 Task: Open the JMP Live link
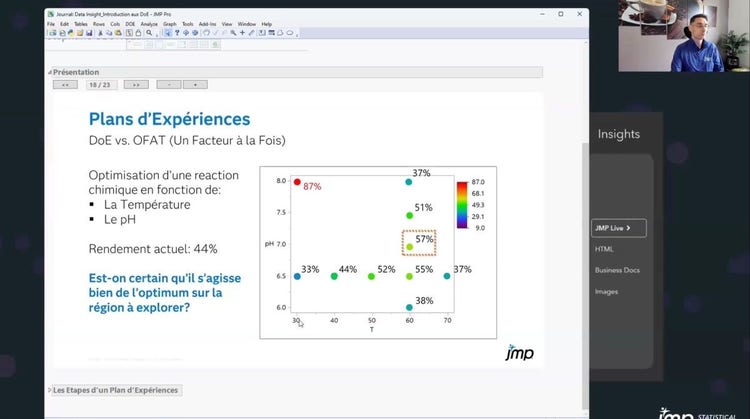pos(618,228)
